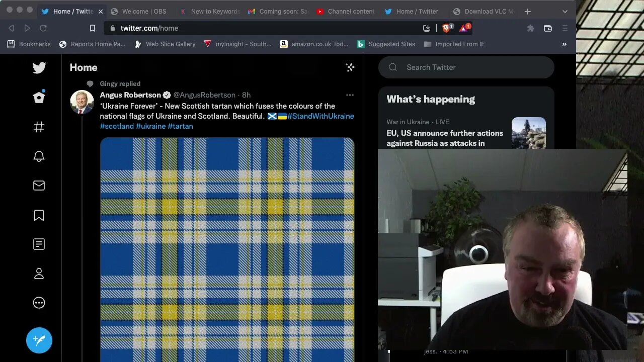Click the browser forward arrow
The width and height of the screenshot is (644, 362).
click(27, 28)
